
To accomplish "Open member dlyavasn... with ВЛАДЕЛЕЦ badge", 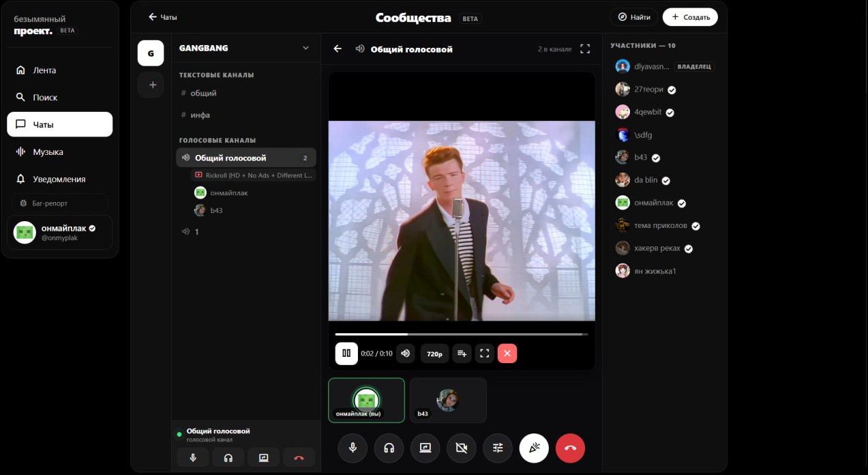I will [665, 66].
